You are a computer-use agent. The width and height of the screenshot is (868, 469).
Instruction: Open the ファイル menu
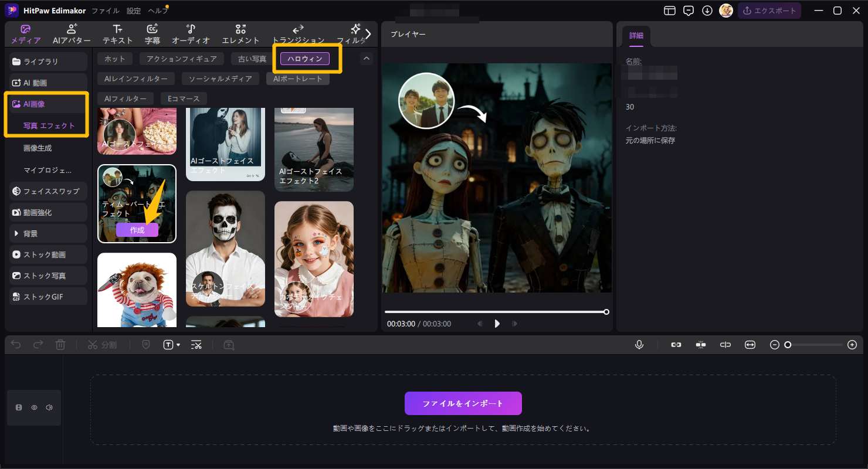coord(106,11)
